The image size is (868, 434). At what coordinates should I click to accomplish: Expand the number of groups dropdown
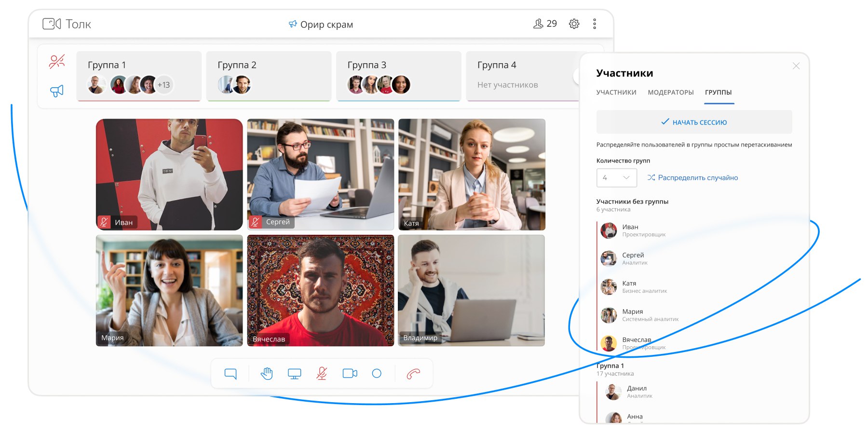[616, 178]
